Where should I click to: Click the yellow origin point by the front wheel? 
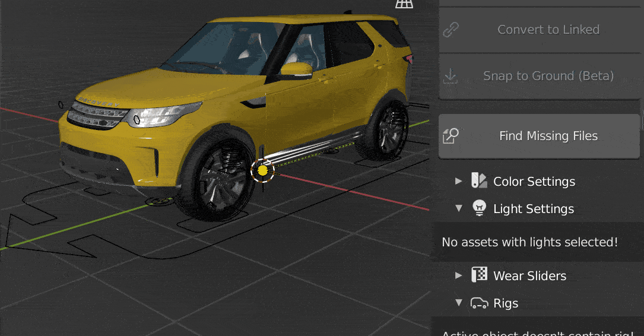pyautogui.click(x=262, y=170)
